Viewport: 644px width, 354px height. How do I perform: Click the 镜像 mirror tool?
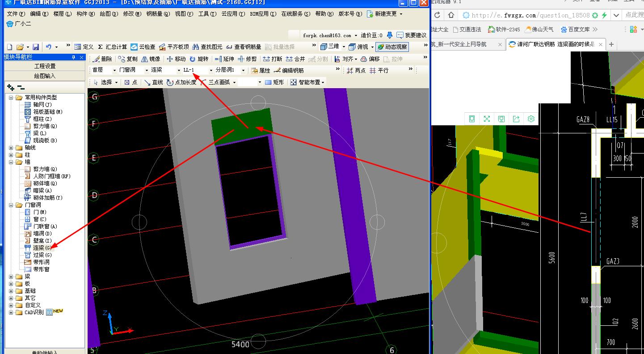point(151,59)
